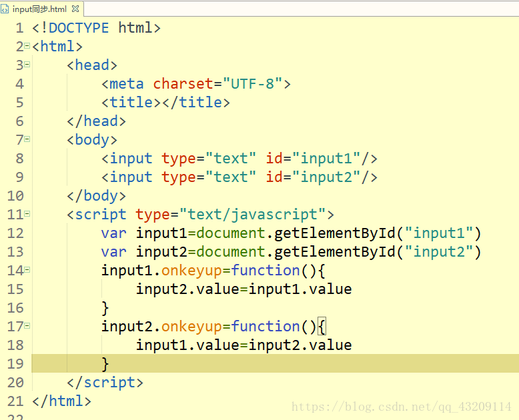This screenshot has height=420, width=519.
Task: Click highlighted opening brace on line 17
Action: click(x=322, y=327)
